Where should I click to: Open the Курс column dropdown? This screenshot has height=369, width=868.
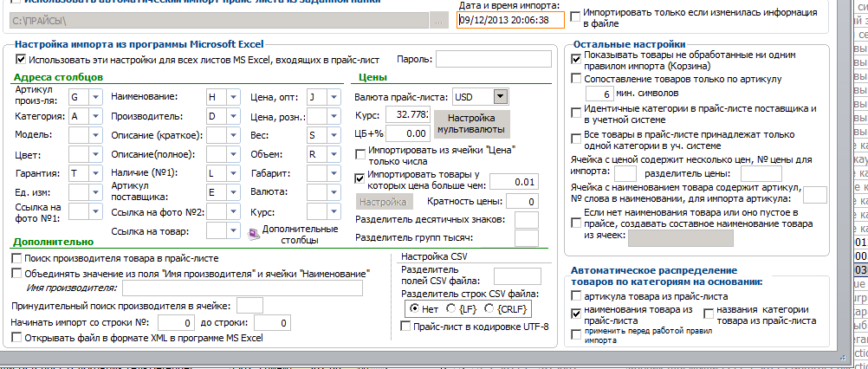click(334, 211)
